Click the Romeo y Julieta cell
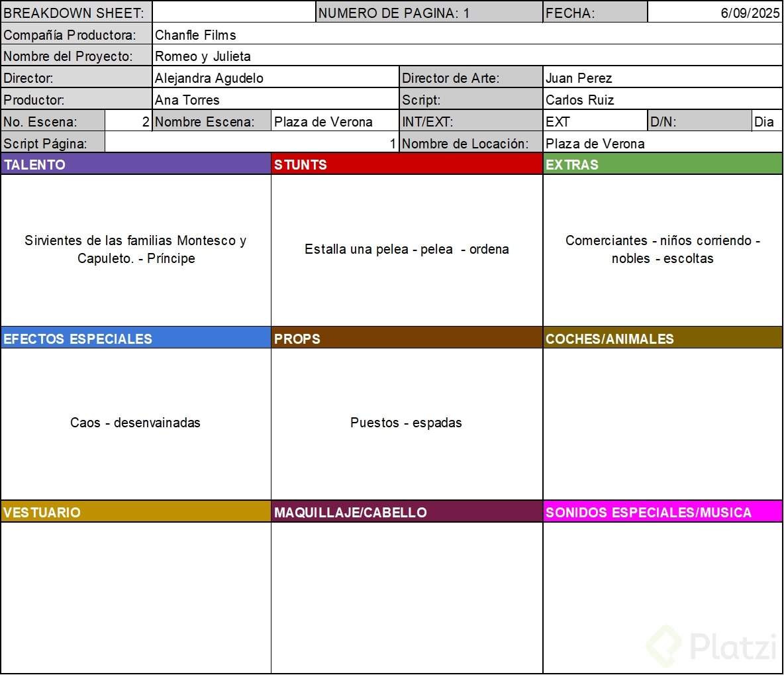Screen dimensions: 784x675 467,56
